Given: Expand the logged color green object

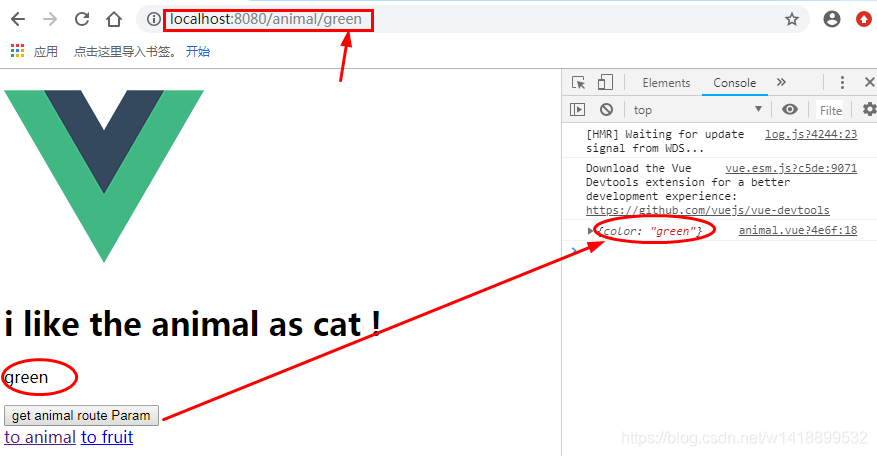Looking at the screenshot, I should (591, 231).
